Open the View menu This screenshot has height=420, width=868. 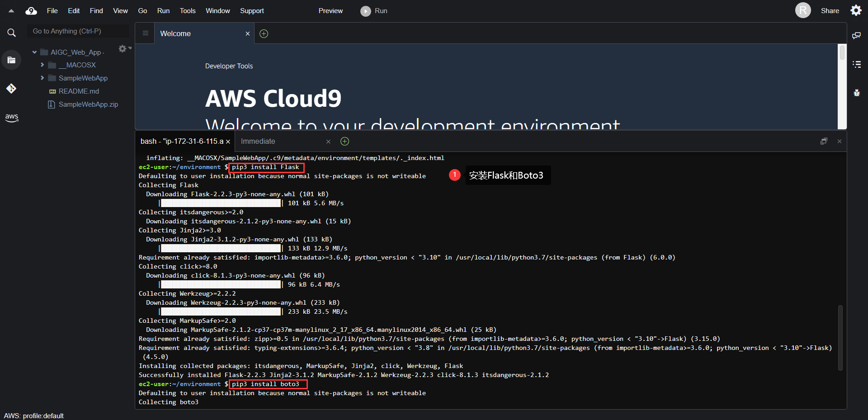[x=120, y=11]
